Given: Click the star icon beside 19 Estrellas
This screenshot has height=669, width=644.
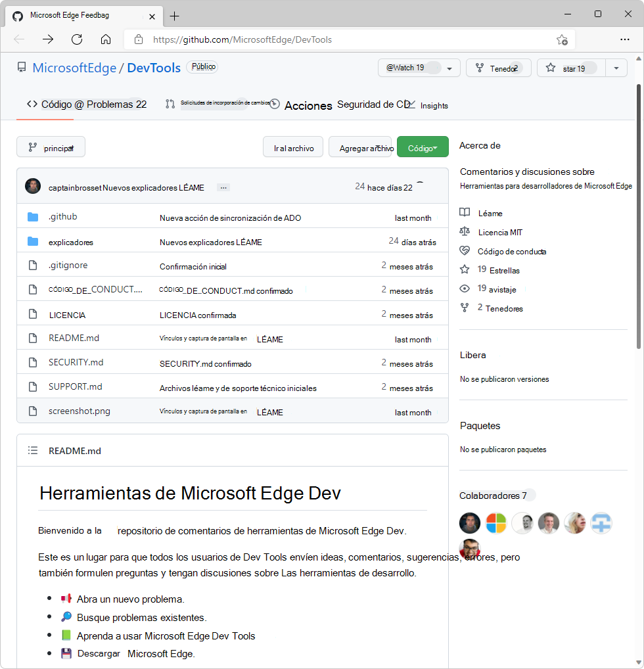Looking at the screenshot, I should click(465, 269).
